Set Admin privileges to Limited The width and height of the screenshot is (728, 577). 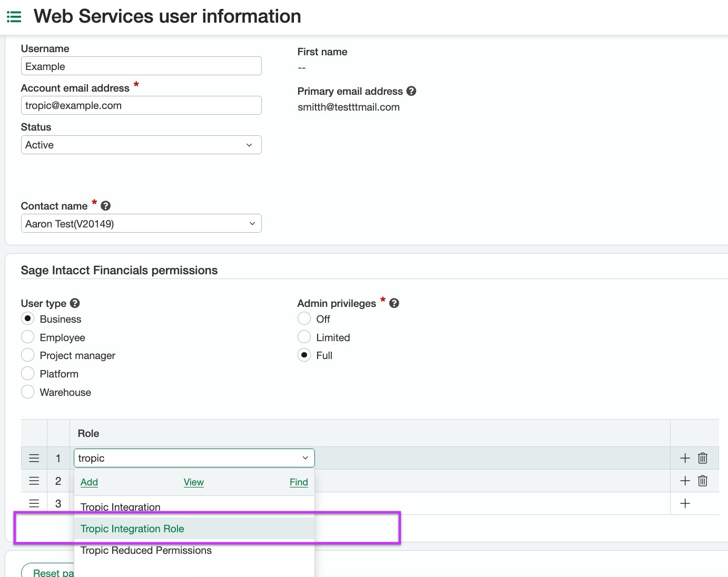click(304, 337)
